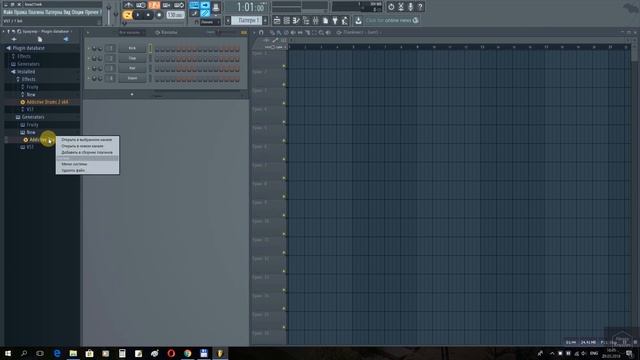Click the Snare channel button
This screenshot has height=360, width=640.
coord(132,78)
